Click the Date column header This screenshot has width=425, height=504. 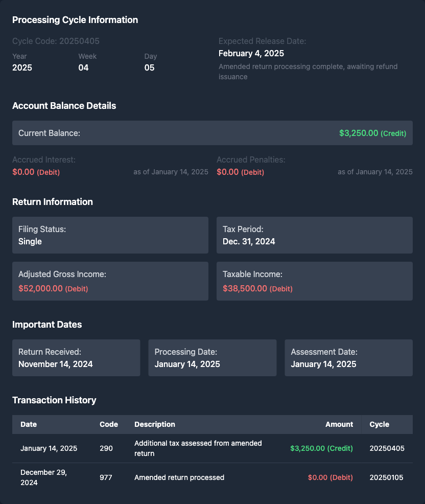coord(29,424)
